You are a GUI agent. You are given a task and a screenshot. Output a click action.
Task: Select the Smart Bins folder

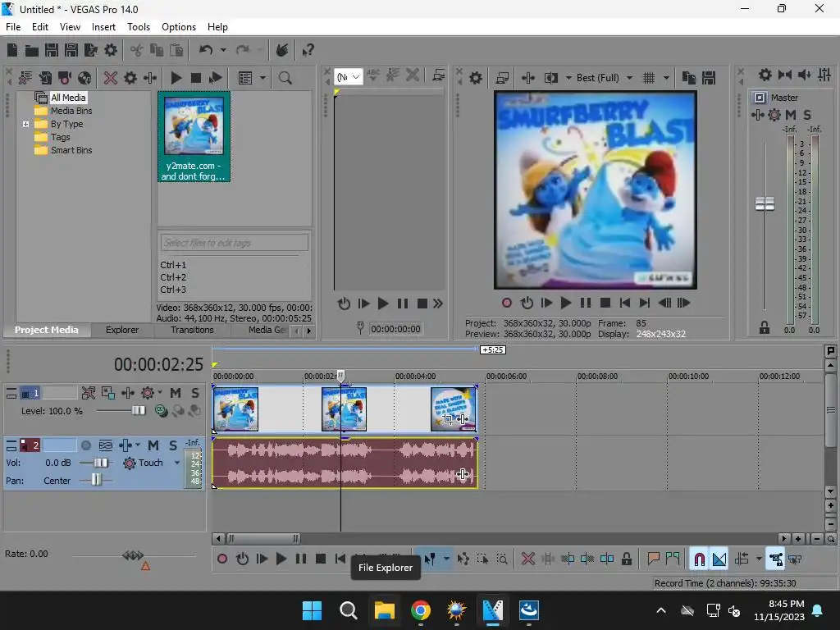[71, 151]
